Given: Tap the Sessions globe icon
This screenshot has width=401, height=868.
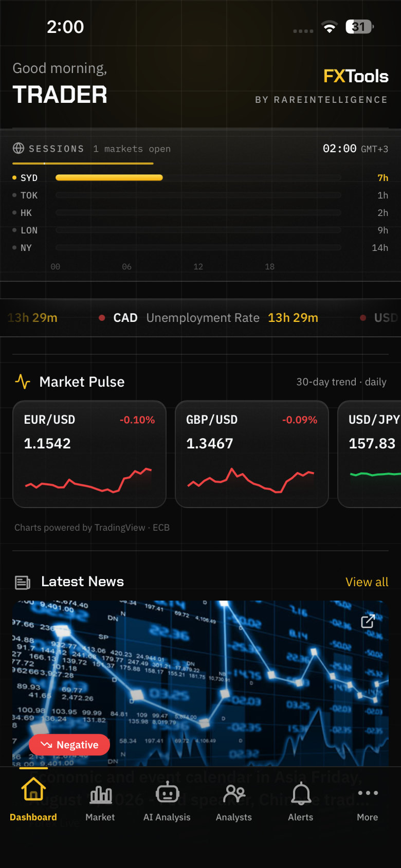Looking at the screenshot, I should click(x=19, y=148).
